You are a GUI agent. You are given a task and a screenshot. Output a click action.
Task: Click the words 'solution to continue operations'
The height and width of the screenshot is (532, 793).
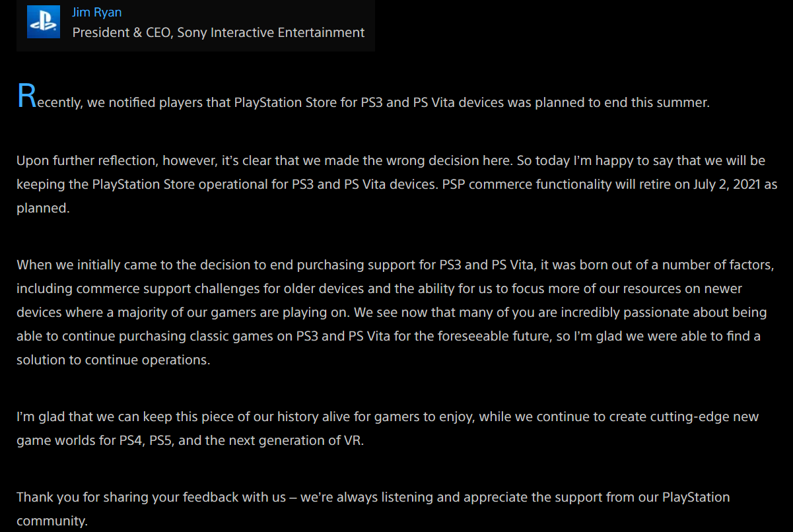tap(113, 360)
